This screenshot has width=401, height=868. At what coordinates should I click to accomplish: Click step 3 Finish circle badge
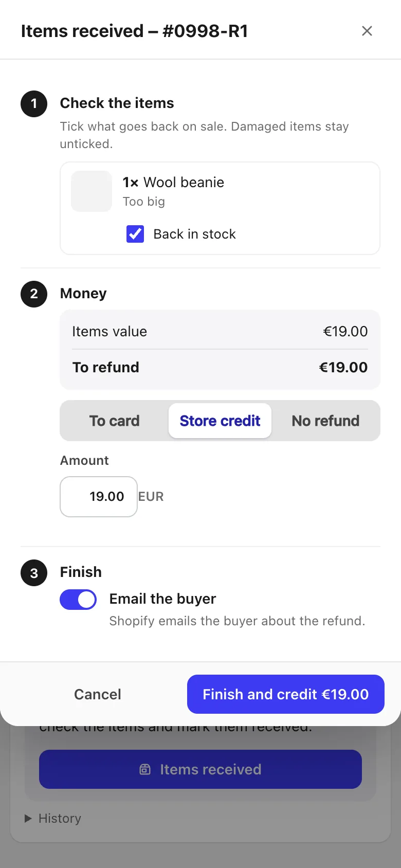[34, 573]
